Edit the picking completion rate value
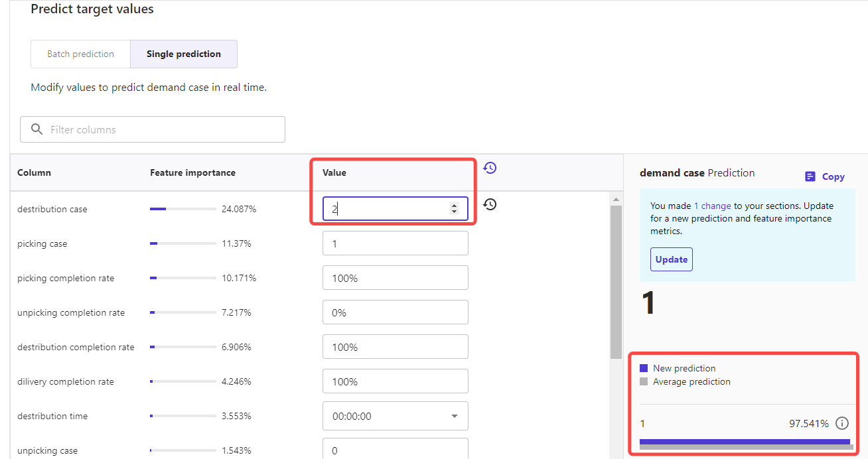 [x=395, y=278]
